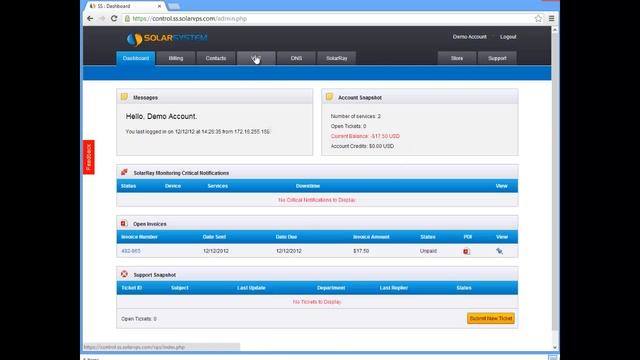Click the Ticket ID column header

131,288
